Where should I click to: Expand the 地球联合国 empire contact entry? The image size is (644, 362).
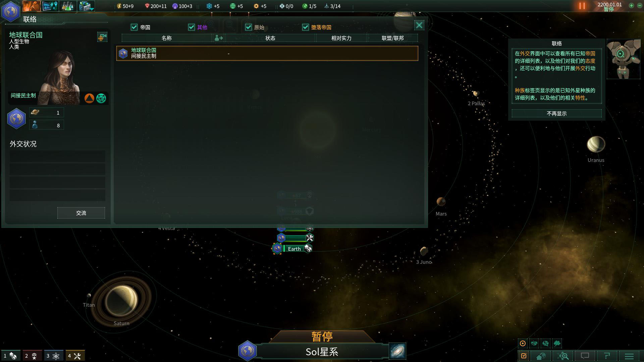pos(266,53)
